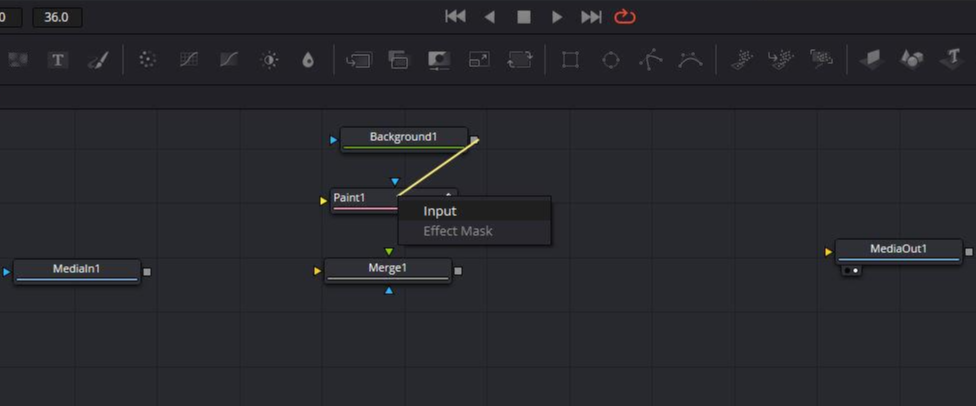
Task: Choose Input from the connection menu
Action: tap(474, 211)
